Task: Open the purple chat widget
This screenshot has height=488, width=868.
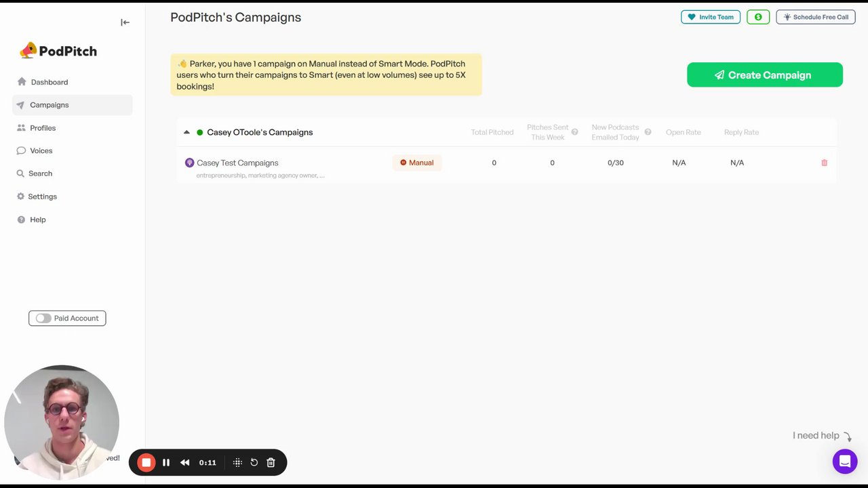Action: 844,462
